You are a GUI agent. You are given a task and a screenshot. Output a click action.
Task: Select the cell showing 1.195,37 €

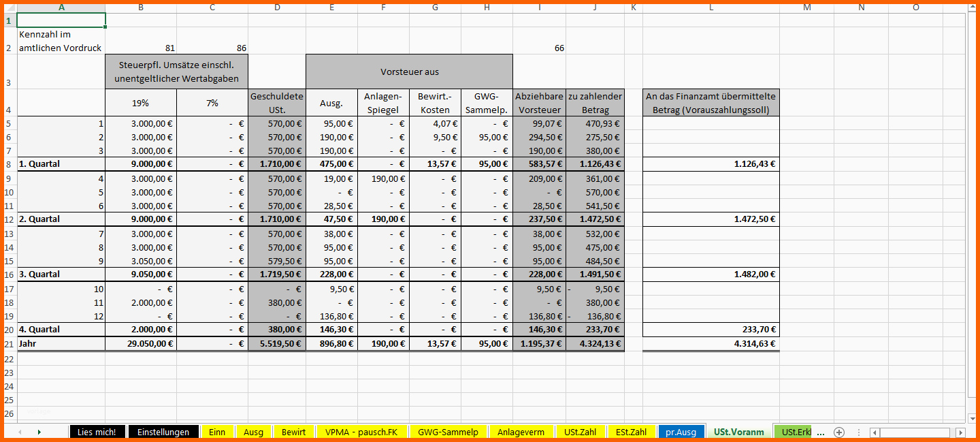pos(539,344)
